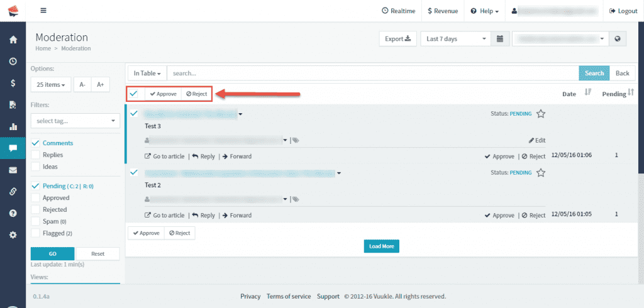Open the Revenue menu item
Screen dimensions: 644x308
pos(442,11)
